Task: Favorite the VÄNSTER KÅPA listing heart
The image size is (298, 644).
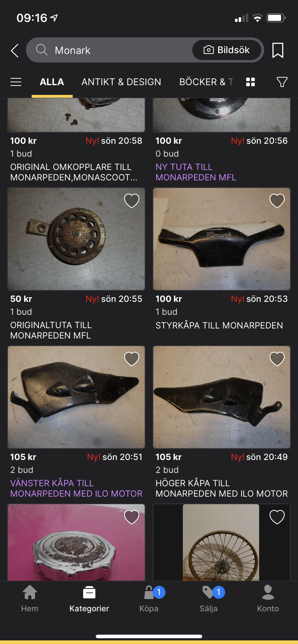Action: click(132, 359)
